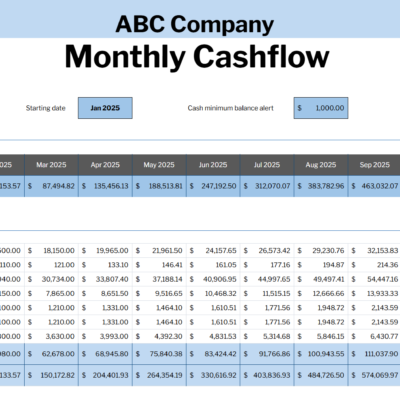Pick the cell with value 214.36

(x=374, y=265)
